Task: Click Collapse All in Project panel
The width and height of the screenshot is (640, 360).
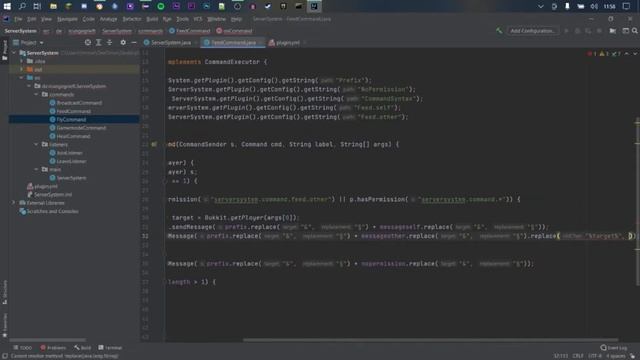Action: (109, 42)
